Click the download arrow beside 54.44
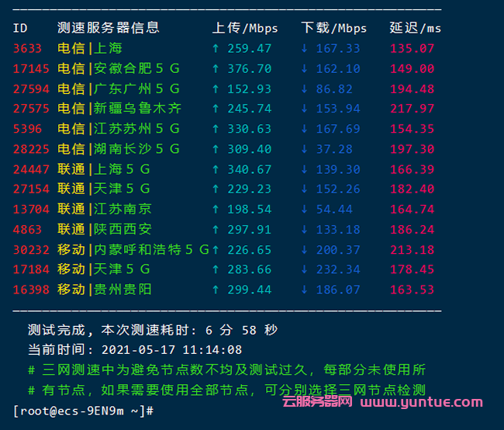This screenshot has width=504, height=430. coord(305,209)
